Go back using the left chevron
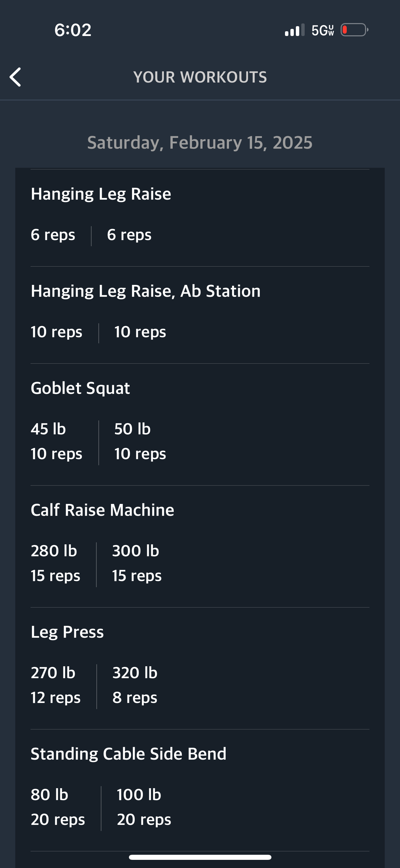This screenshot has height=868, width=400. [x=15, y=77]
